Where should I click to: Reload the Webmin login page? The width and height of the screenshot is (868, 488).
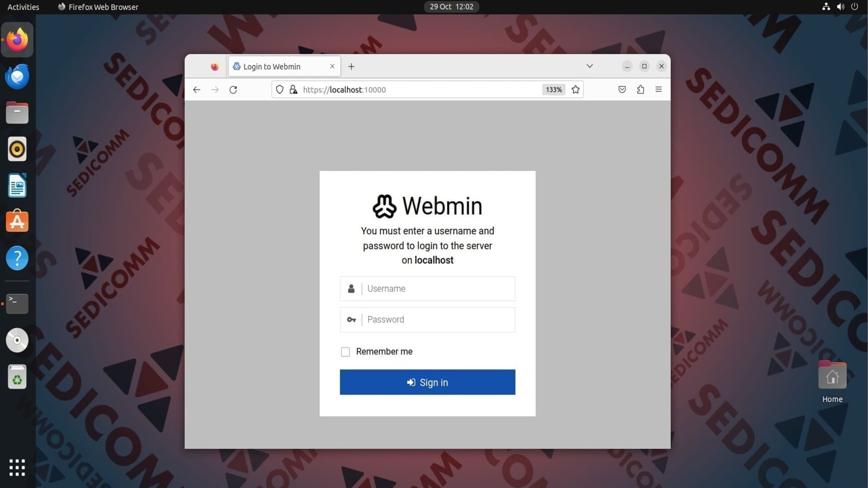[233, 89]
